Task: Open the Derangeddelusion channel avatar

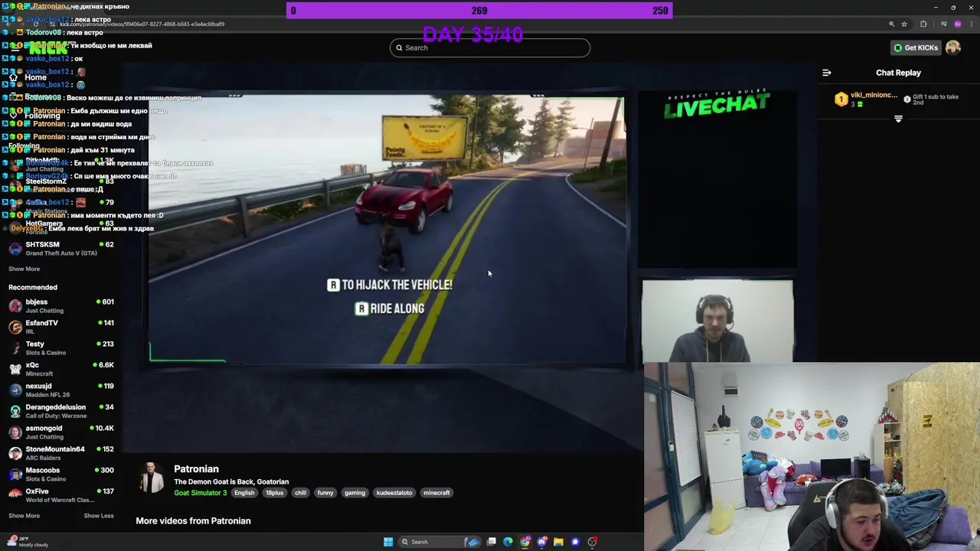Action: coord(15,411)
